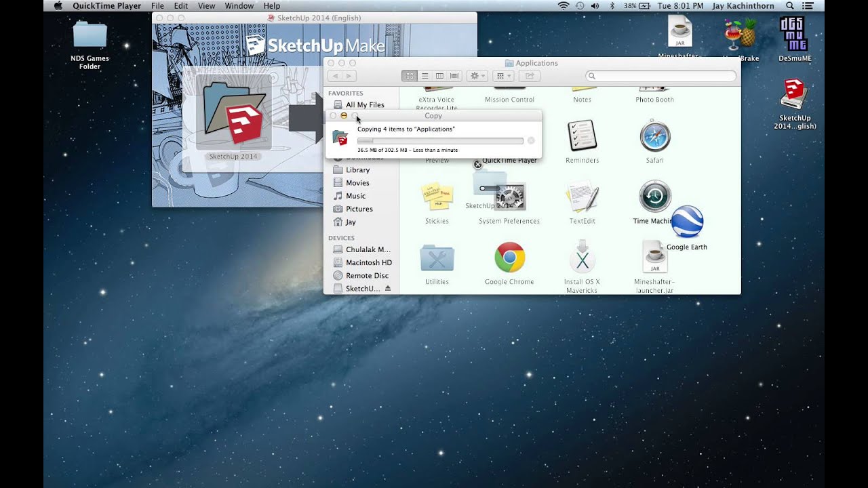Open the Edit menu
The image size is (868, 488).
(x=180, y=5)
